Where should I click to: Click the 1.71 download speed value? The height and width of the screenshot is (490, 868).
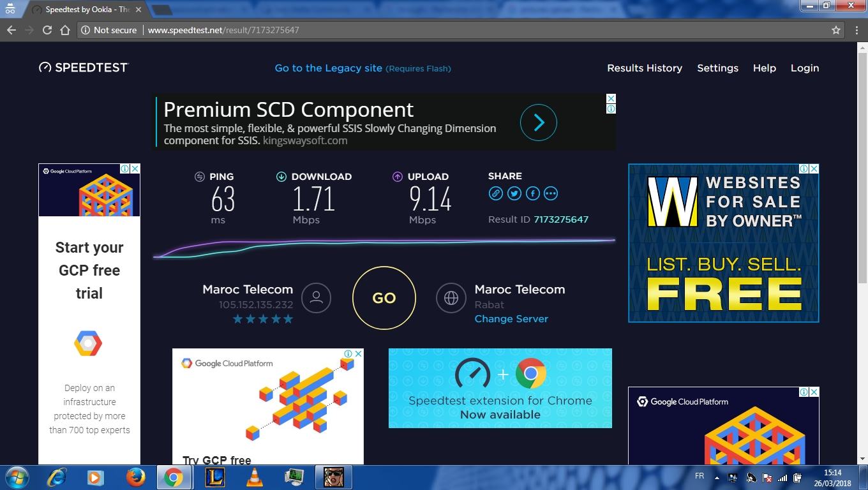coord(314,199)
